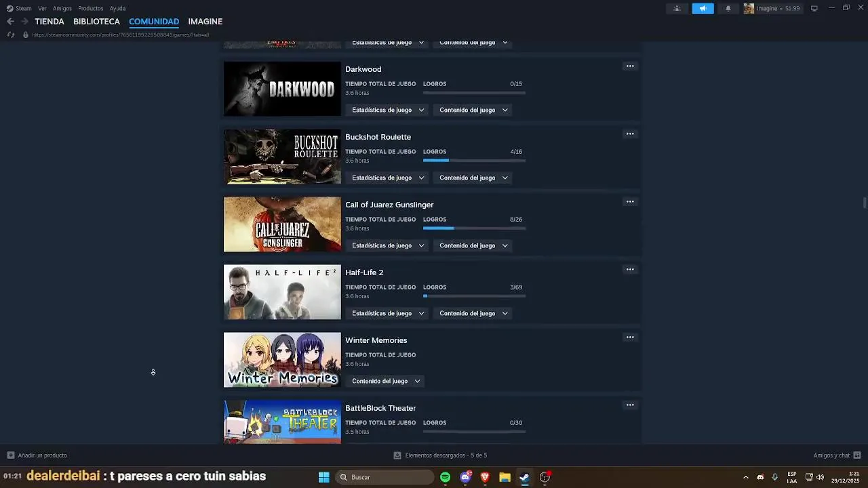868x488 pixels.
Task: Open the Darkwood game title link
Action: [x=363, y=69]
